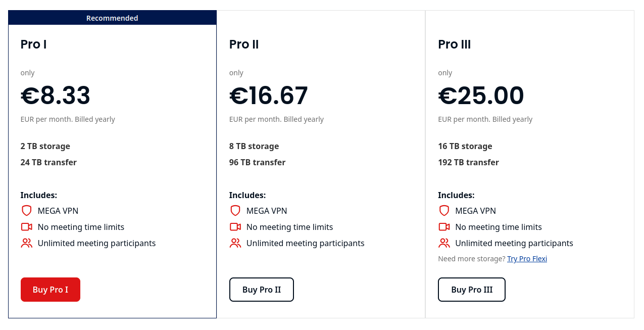Click the video camera icon in Pro III
The width and height of the screenshot is (644, 330).
[444, 227]
